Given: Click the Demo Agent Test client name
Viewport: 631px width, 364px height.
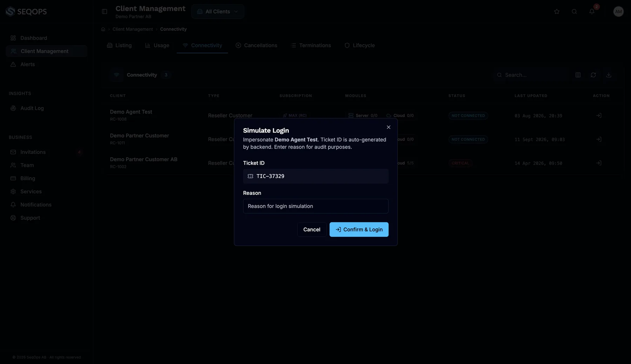Looking at the screenshot, I should pos(131,112).
